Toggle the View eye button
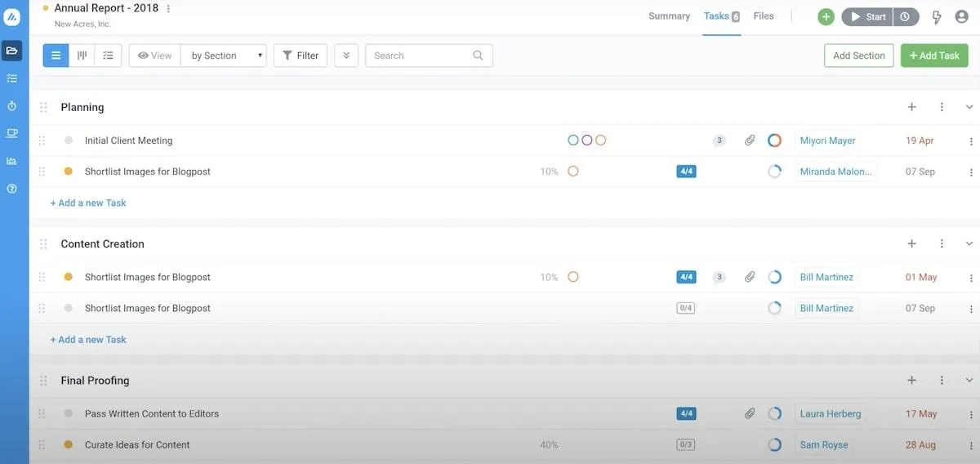980x464 pixels. tap(154, 56)
